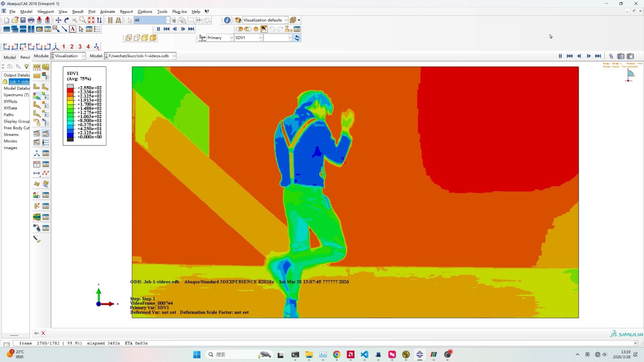Open the Visualization defaults color dropdown
Screen dimensions: 644x362
(x=265, y=20)
